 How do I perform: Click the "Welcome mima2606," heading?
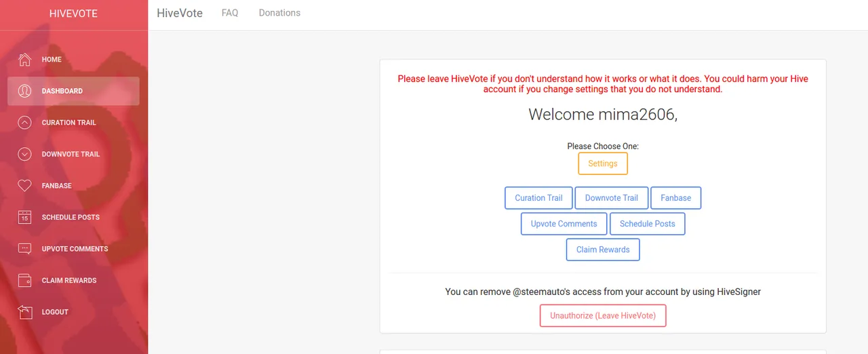click(603, 114)
